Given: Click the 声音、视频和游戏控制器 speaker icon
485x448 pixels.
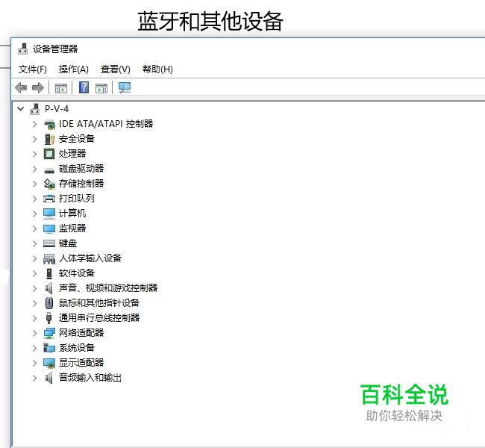Looking at the screenshot, I should coord(48,288).
